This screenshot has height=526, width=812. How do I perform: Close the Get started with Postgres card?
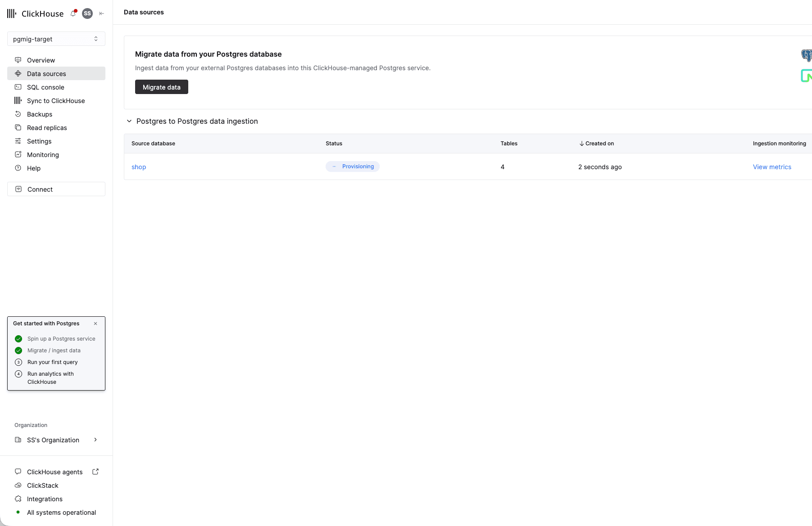[95, 324]
